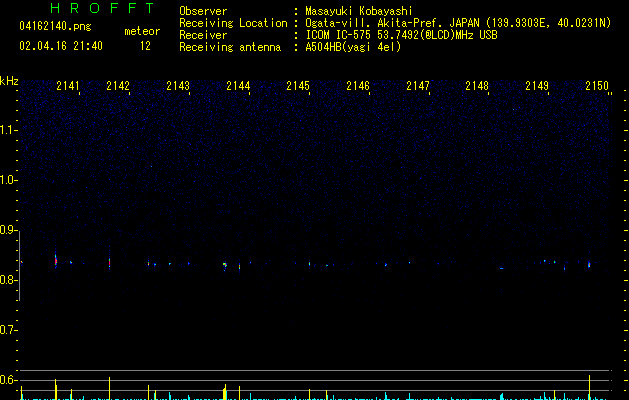Click the Receiver label
Screen dimensions: 629x400
[x=203, y=35]
